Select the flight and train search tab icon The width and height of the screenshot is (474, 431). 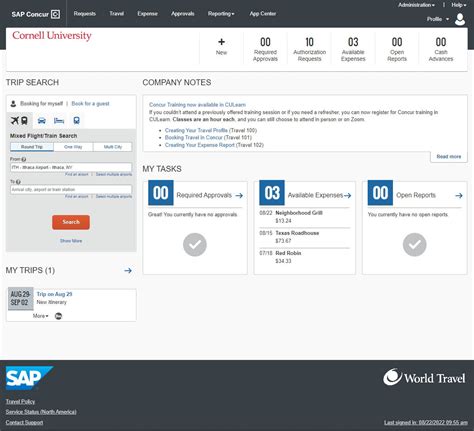(x=19, y=120)
